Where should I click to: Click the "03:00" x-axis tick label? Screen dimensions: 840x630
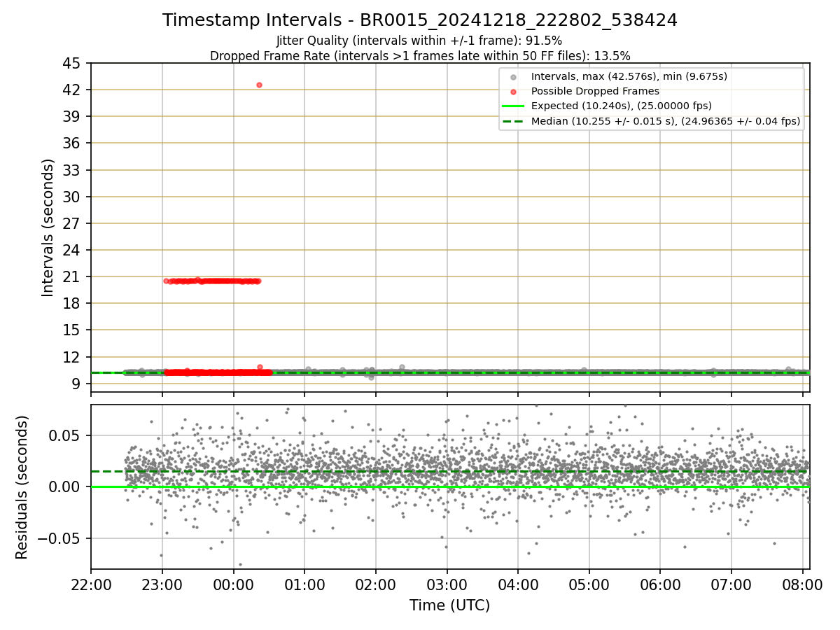tap(447, 584)
